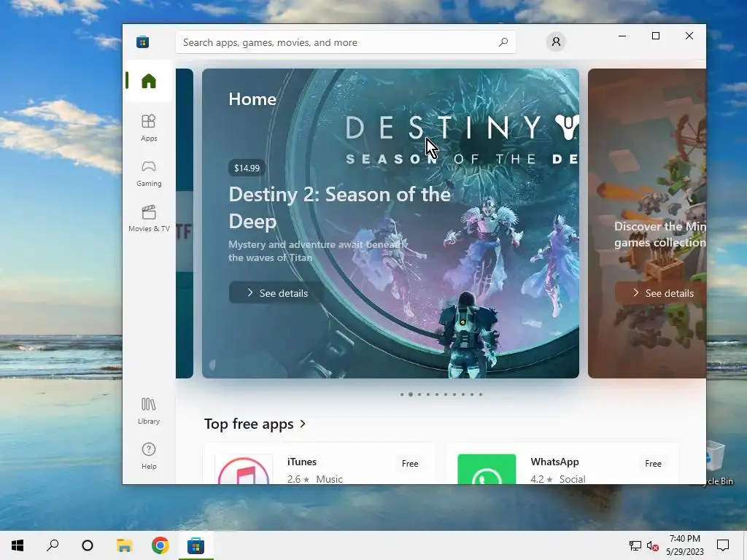Viewport: 747px width, 560px height.
Task: Go to the Gaming section
Action: (149, 174)
